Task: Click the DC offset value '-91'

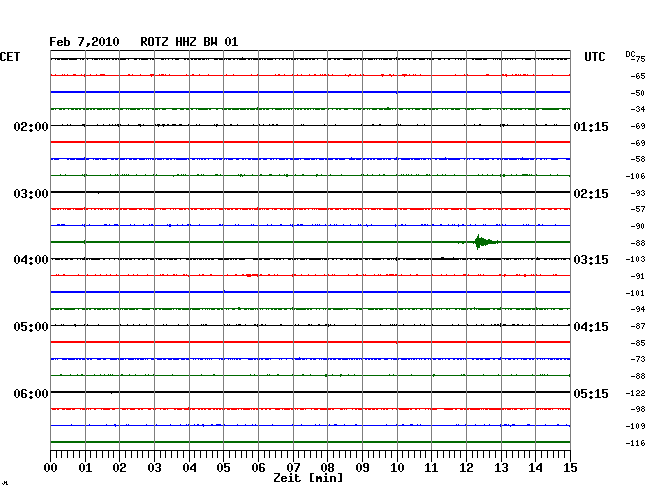Action: [x=639, y=276]
